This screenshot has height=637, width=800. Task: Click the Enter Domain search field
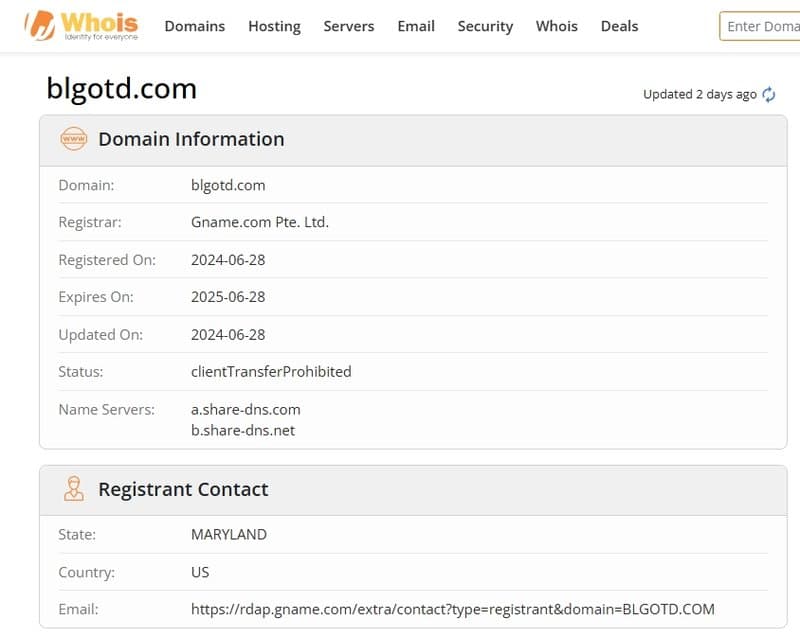pyautogui.click(x=762, y=26)
